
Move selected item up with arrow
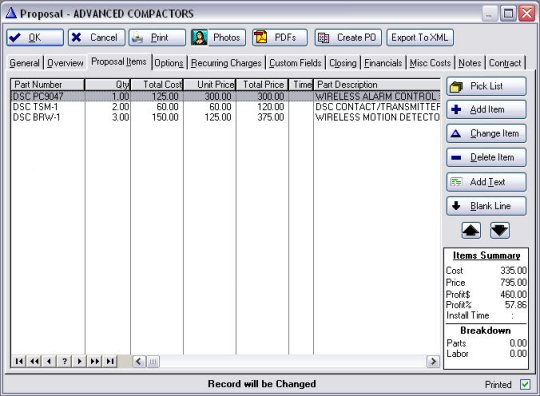(x=471, y=230)
